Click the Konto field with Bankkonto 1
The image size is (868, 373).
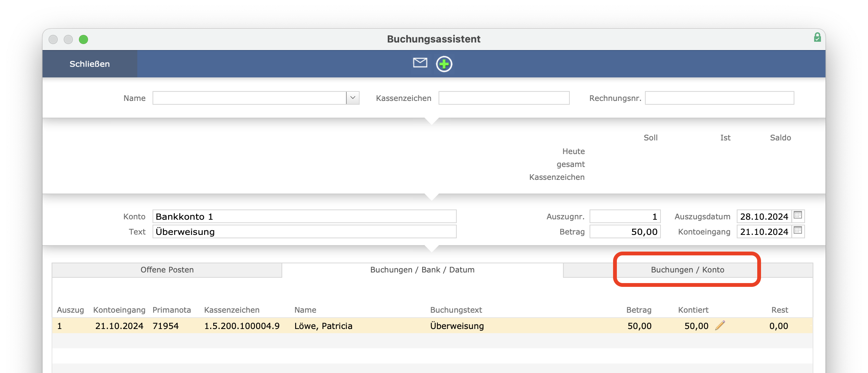tap(304, 216)
